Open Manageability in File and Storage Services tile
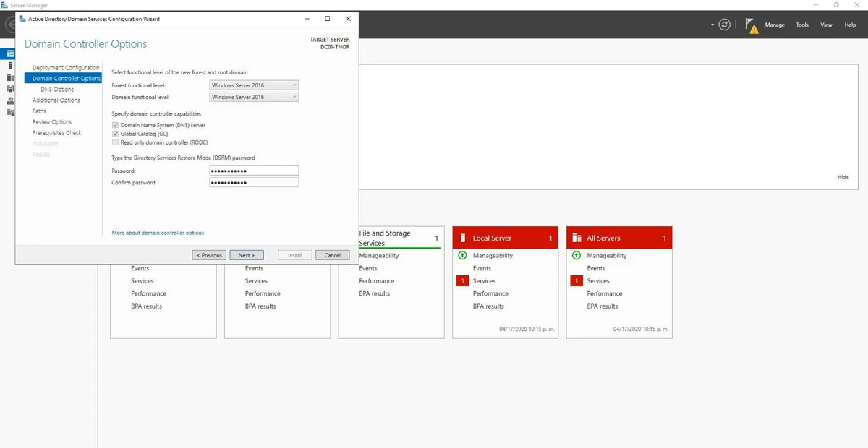This screenshot has height=448, width=868. (x=379, y=255)
